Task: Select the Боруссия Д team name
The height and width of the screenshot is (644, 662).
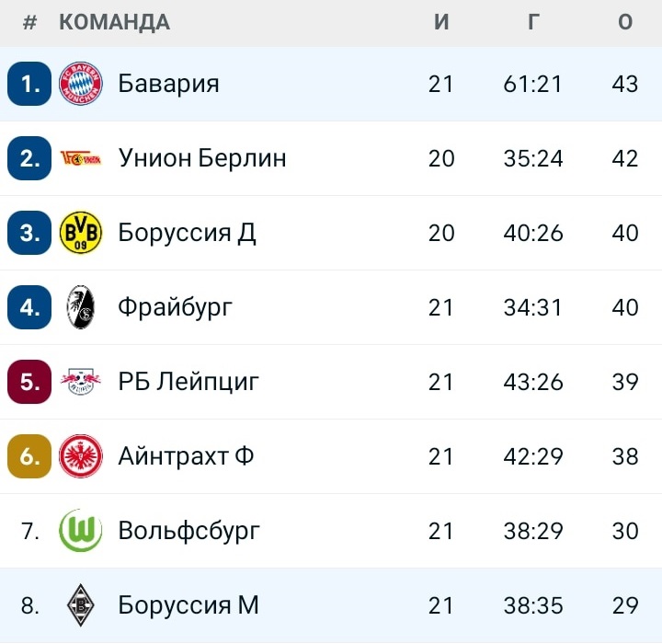Action: pyautogui.click(x=187, y=233)
